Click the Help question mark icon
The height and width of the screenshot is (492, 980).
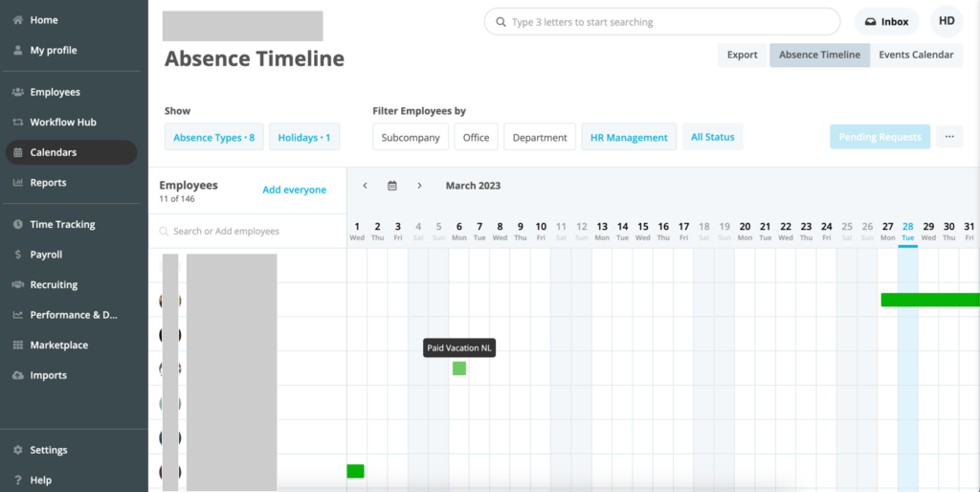pos(18,481)
